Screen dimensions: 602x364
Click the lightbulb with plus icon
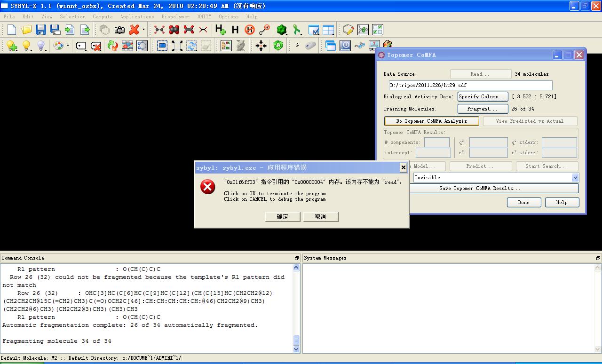coord(12,46)
